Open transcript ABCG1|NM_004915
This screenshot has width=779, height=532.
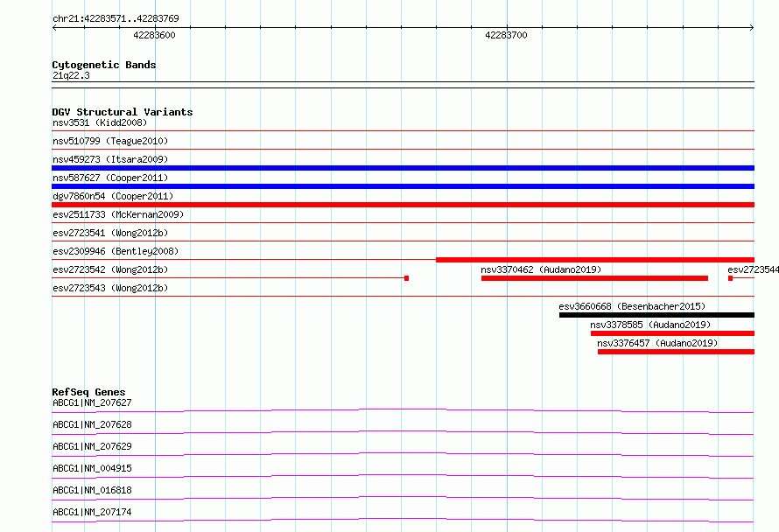pyautogui.click(x=92, y=468)
